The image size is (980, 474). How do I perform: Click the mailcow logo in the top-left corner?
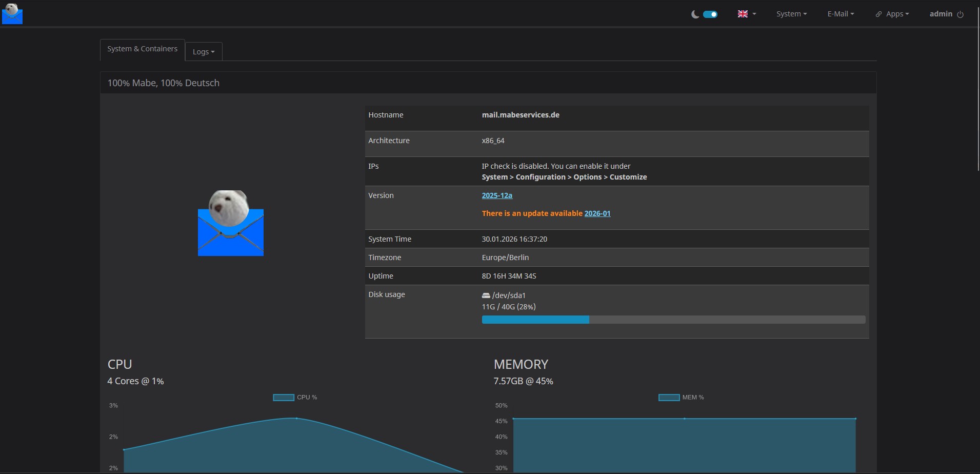tap(12, 14)
